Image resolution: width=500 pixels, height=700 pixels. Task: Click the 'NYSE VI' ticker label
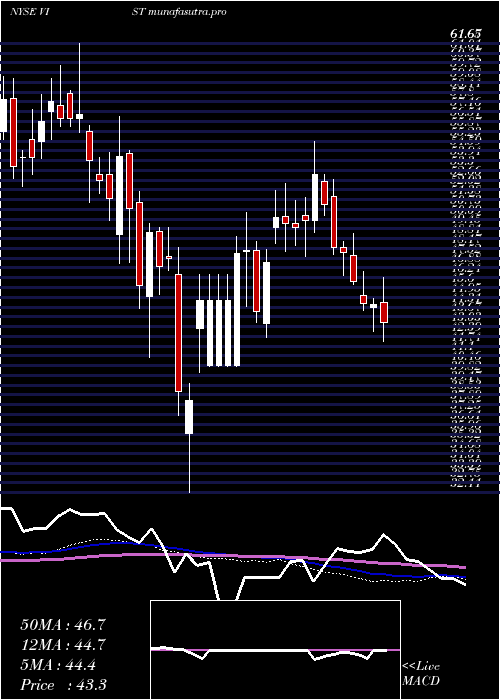coord(29,12)
